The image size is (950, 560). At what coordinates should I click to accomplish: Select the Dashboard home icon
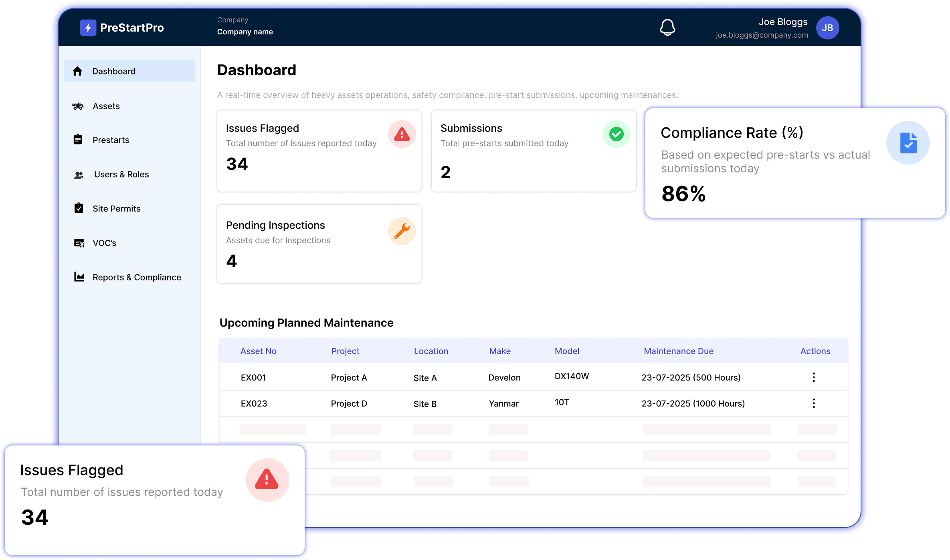coord(78,71)
